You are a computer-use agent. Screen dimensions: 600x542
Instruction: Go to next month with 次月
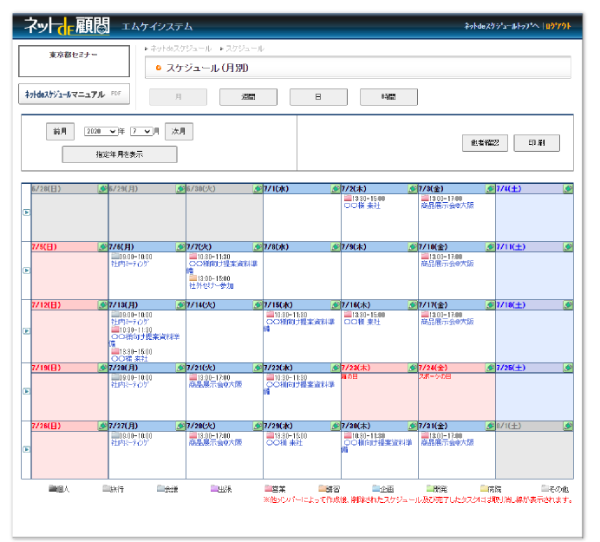point(179,131)
